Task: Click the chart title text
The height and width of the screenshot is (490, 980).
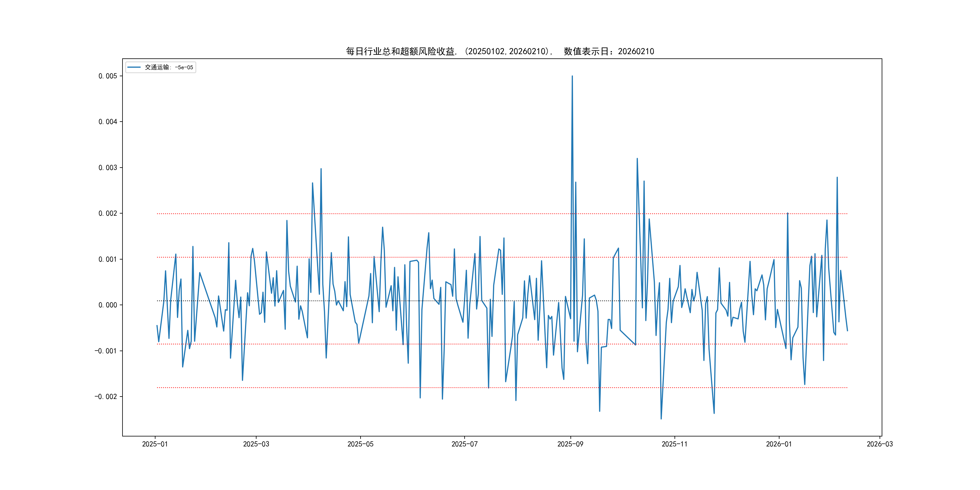Action: click(x=500, y=51)
